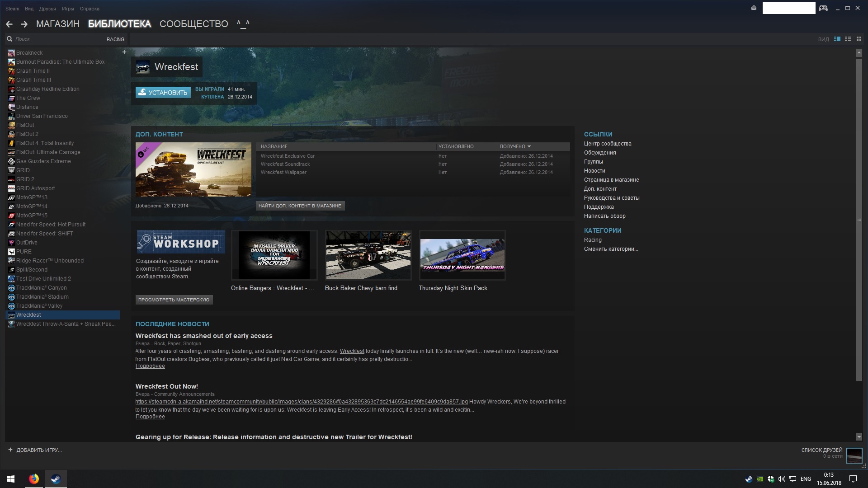This screenshot has height=488, width=868.
Task: Click the NVIDIA tray icon
Action: (x=760, y=479)
